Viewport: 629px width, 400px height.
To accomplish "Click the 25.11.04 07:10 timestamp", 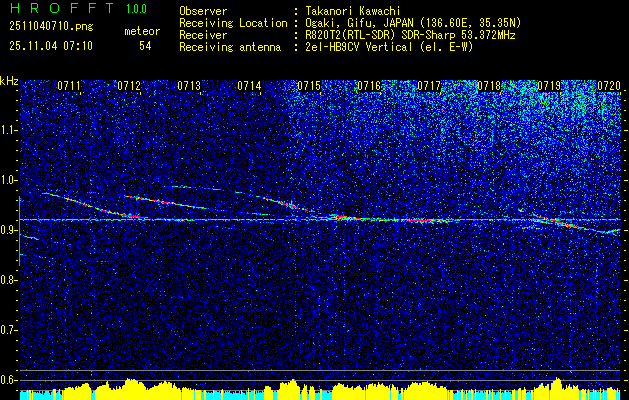I will [x=50, y=46].
